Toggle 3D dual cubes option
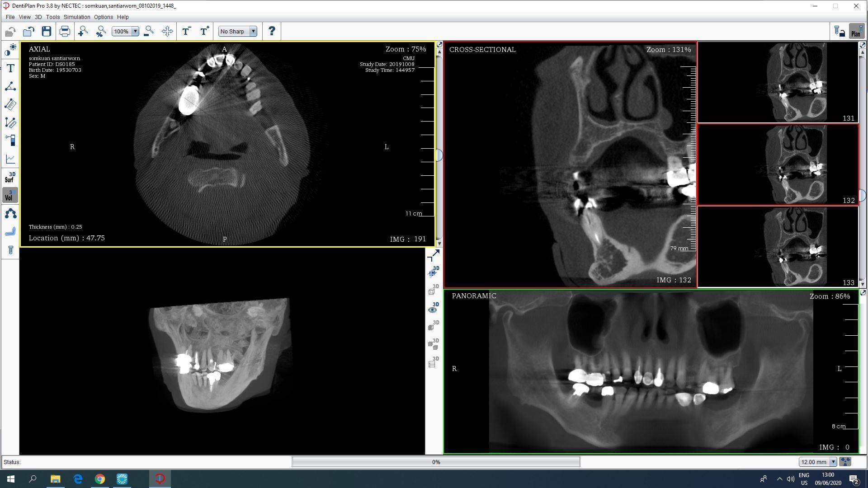Viewport: 868px width, 488px height. click(x=433, y=344)
